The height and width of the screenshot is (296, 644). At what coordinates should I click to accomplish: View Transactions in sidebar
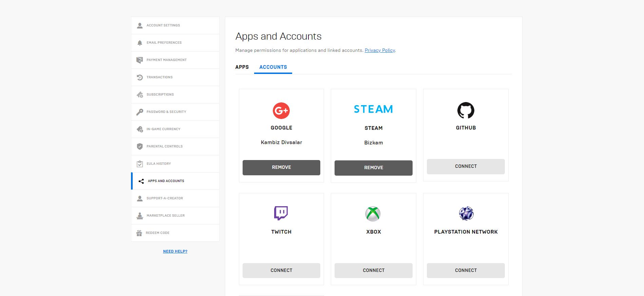(175, 77)
